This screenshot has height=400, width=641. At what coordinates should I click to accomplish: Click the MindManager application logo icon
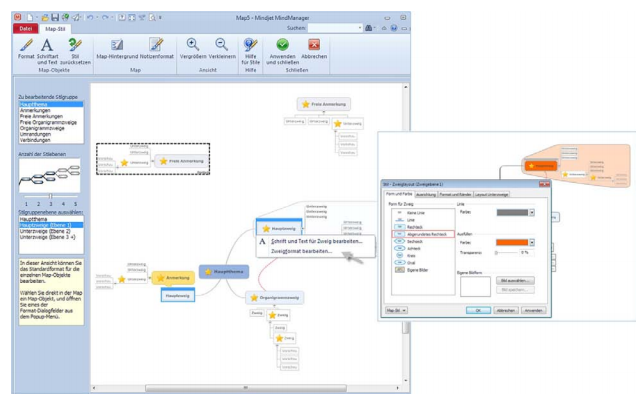tap(18, 17)
